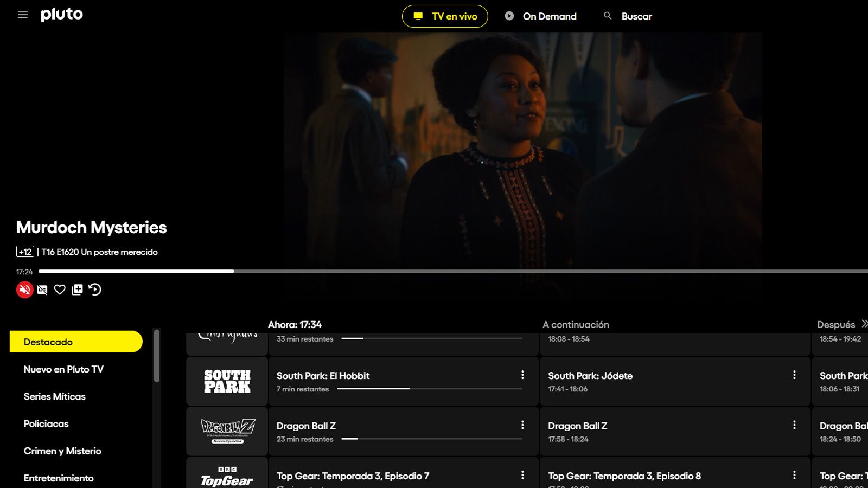Image resolution: width=868 pixels, height=488 pixels.
Task: Click the Pluto logo
Action: coord(62,15)
